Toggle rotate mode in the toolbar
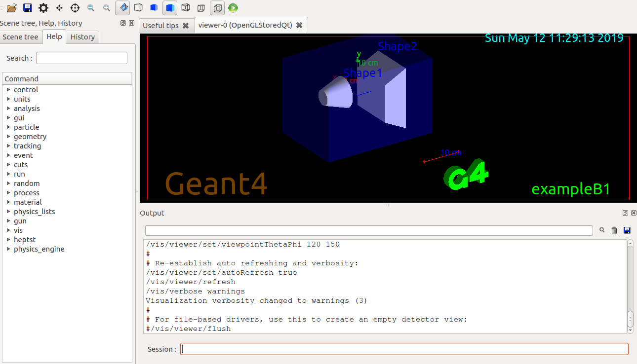This screenshot has width=637, height=364. tap(122, 8)
